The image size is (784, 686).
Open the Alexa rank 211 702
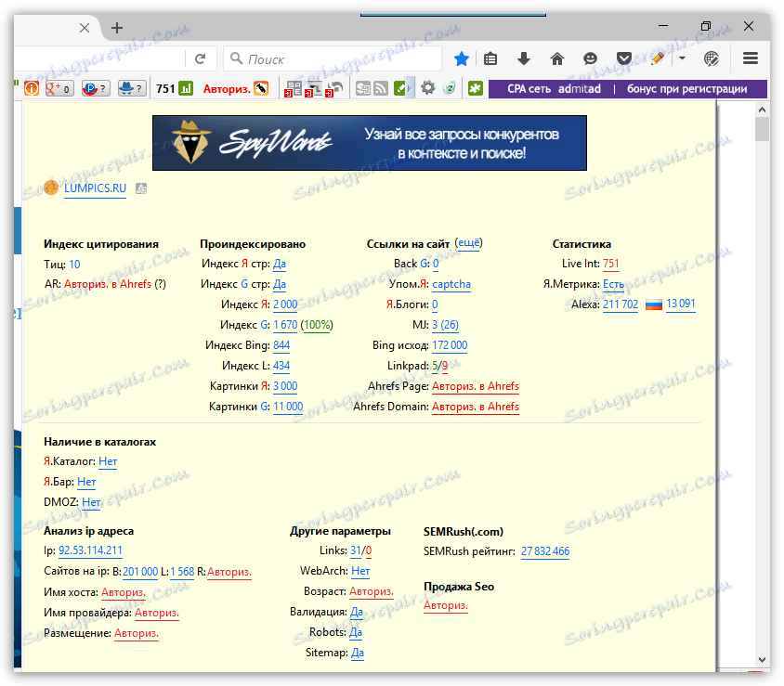click(x=621, y=304)
